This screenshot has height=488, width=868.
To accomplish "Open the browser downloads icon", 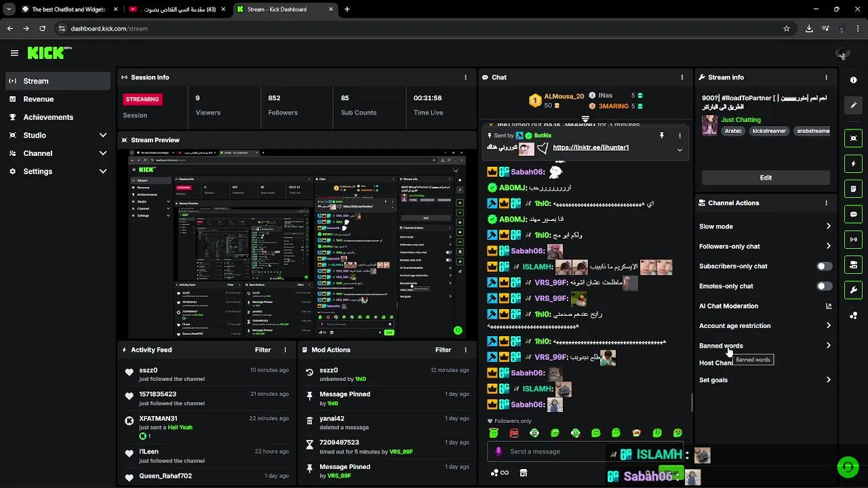I will click(809, 28).
